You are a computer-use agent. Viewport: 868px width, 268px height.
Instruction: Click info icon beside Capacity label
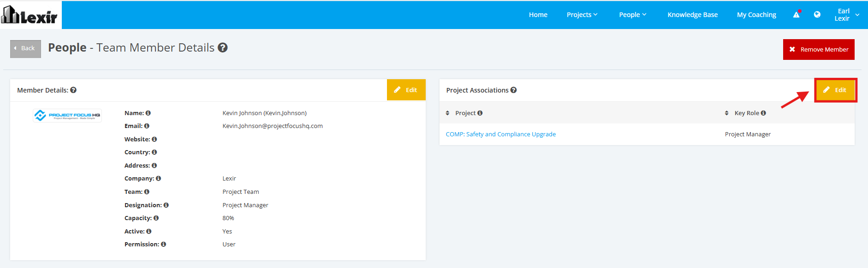(x=156, y=218)
